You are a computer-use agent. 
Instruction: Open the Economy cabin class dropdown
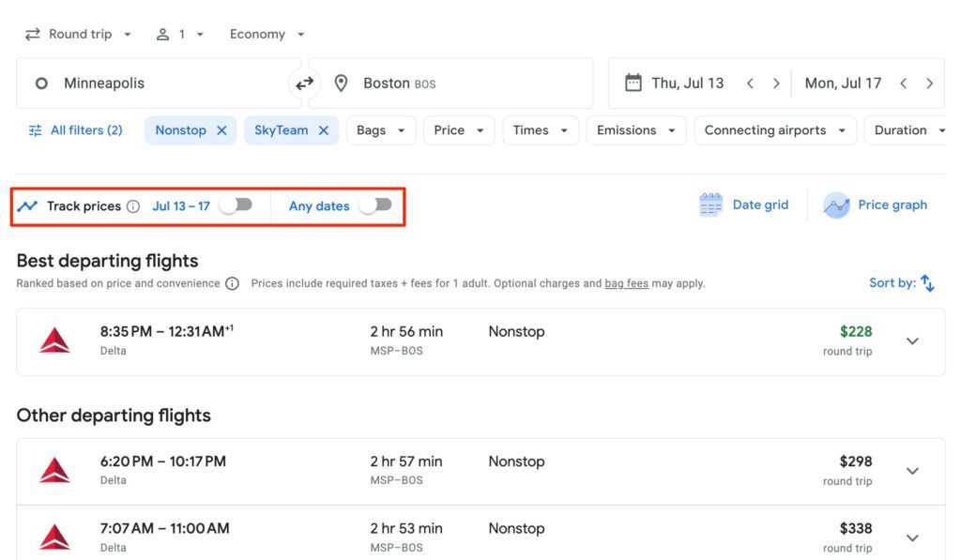(x=267, y=34)
